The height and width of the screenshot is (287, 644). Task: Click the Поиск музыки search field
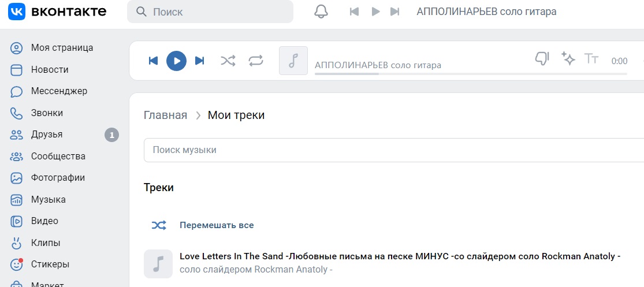(394, 150)
